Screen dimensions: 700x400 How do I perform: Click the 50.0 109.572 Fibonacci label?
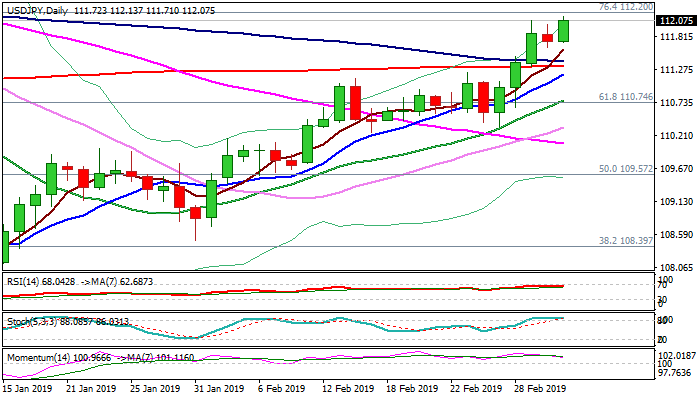click(x=625, y=169)
